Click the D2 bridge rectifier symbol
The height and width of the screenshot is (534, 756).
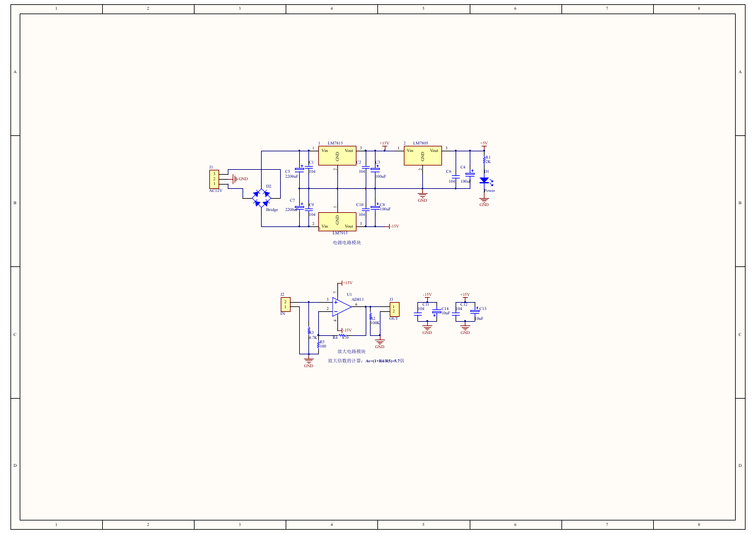pyautogui.click(x=261, y=197)
